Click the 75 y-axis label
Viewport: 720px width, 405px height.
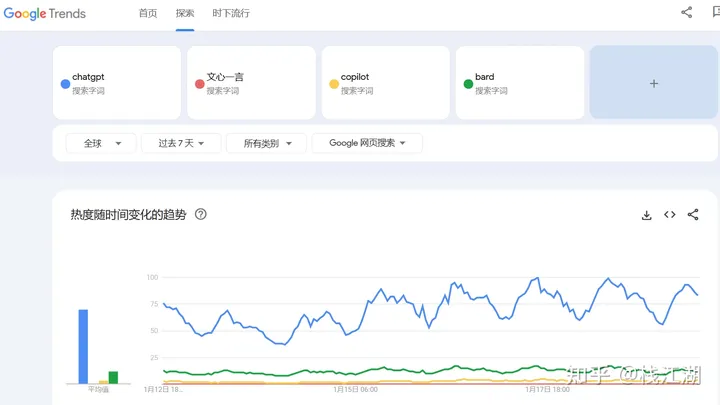click(154, 304)
